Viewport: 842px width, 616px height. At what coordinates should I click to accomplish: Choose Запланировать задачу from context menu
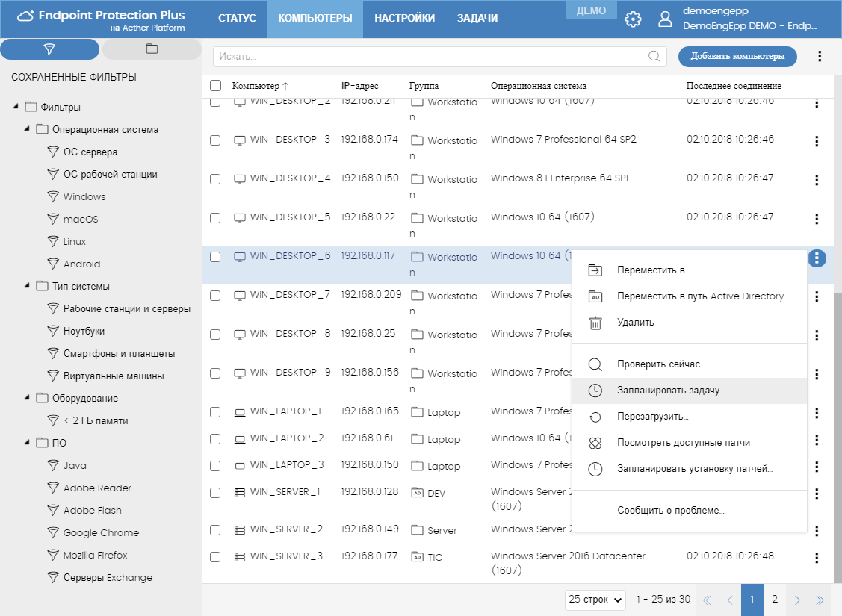(x=671, y=391)
